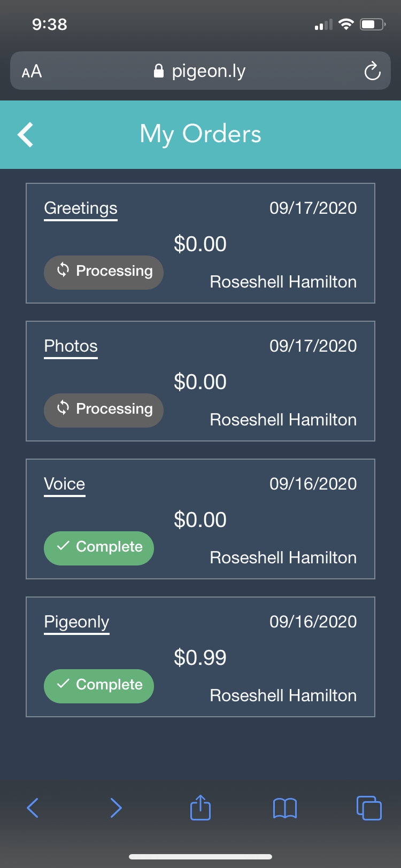The height and width of the screenshot is (868, 401).
Task: Open the Voice order link
Action: pos(65,484)
